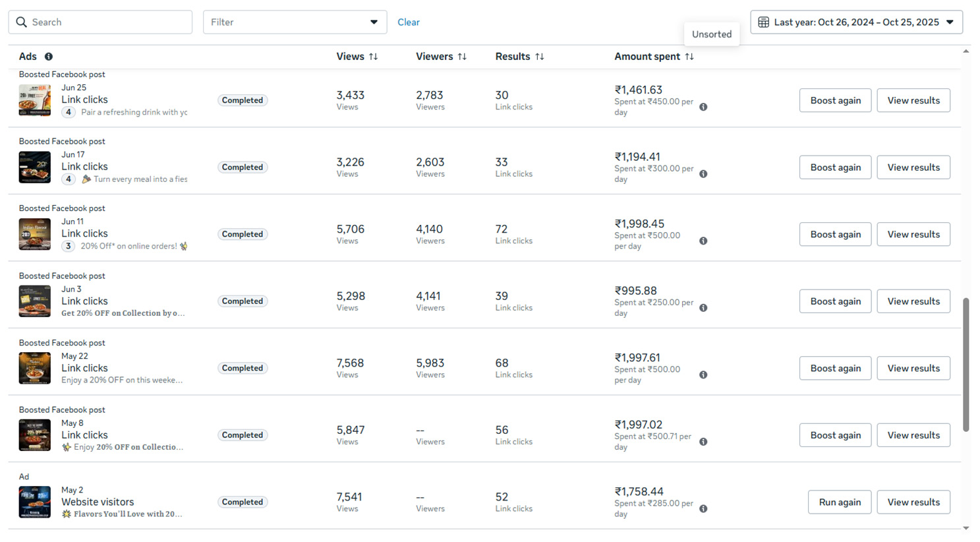Sort ads by Viewers column arrows
Screen dimensions: 980x542
pos(462,57)
